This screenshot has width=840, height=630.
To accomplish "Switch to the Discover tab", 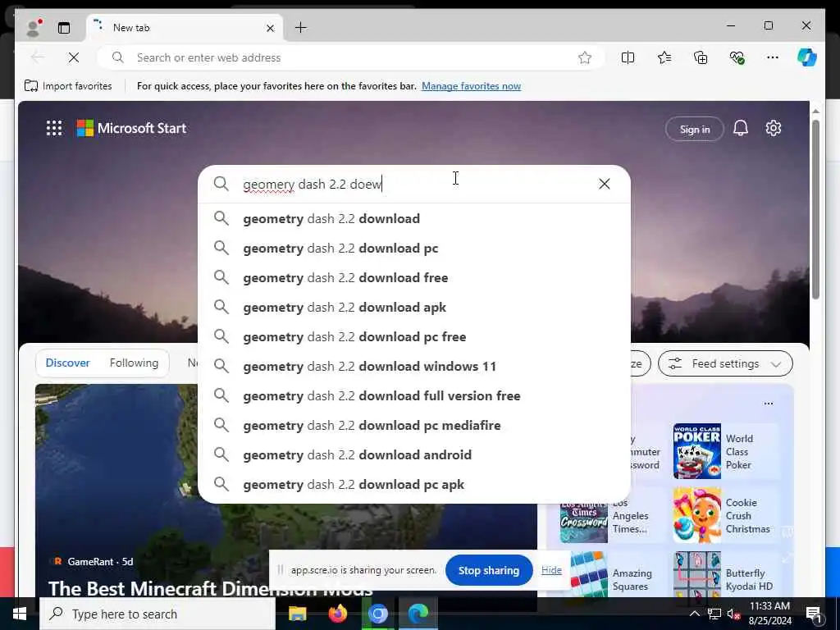I will (x=67, y=363).
